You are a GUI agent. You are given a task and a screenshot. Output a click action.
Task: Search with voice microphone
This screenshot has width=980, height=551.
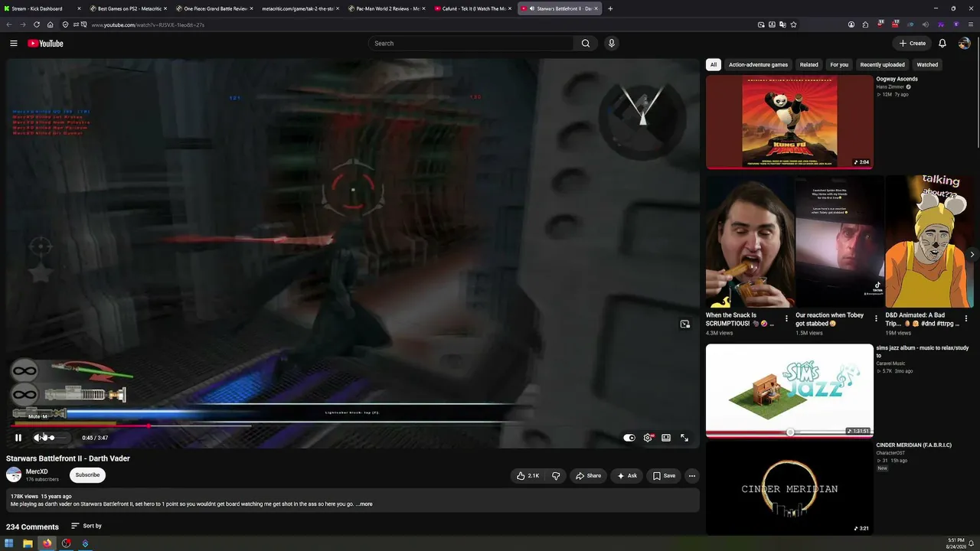pyautogui.click(x=611, y=44)
